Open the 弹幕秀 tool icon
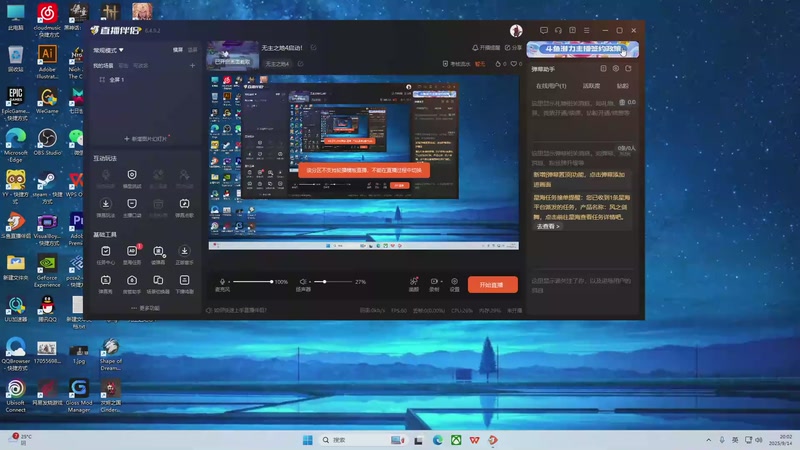This screenshot has height=450, width=800. [106, 280]
